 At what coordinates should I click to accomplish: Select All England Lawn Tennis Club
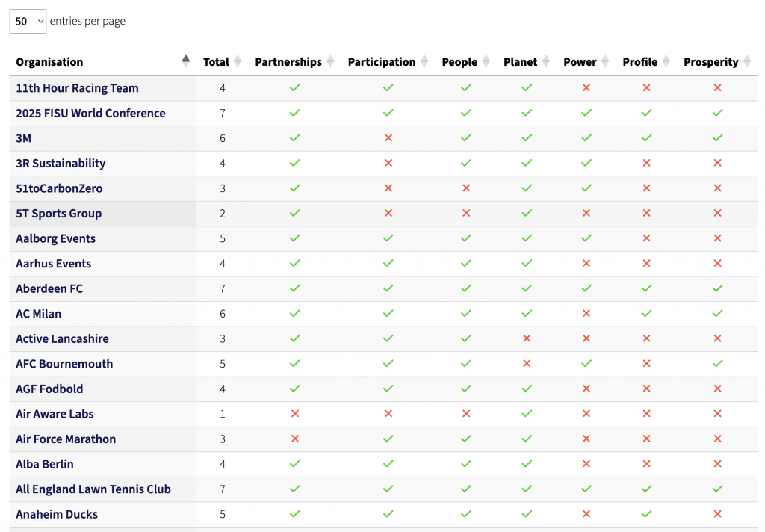[x=93, y=489]
